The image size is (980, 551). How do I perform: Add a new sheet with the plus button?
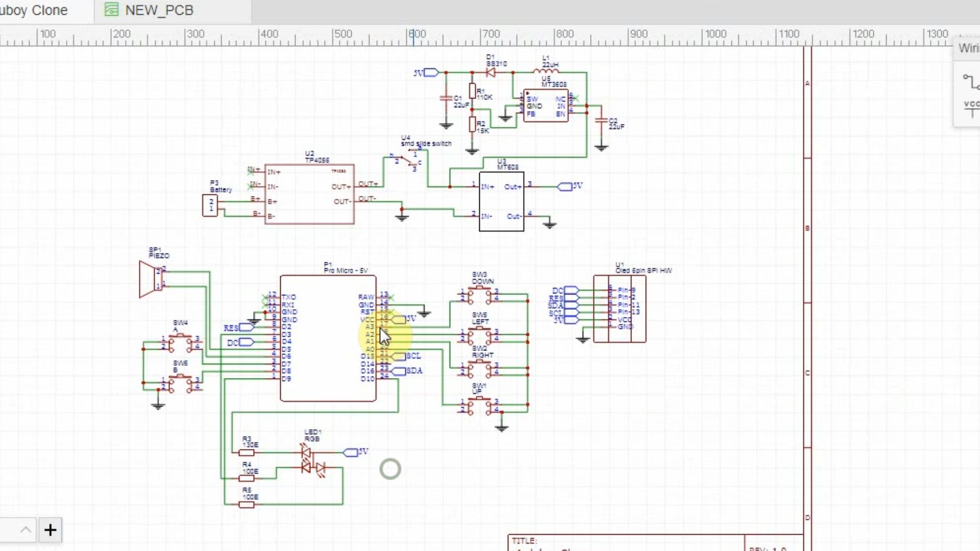pos(50,530)
